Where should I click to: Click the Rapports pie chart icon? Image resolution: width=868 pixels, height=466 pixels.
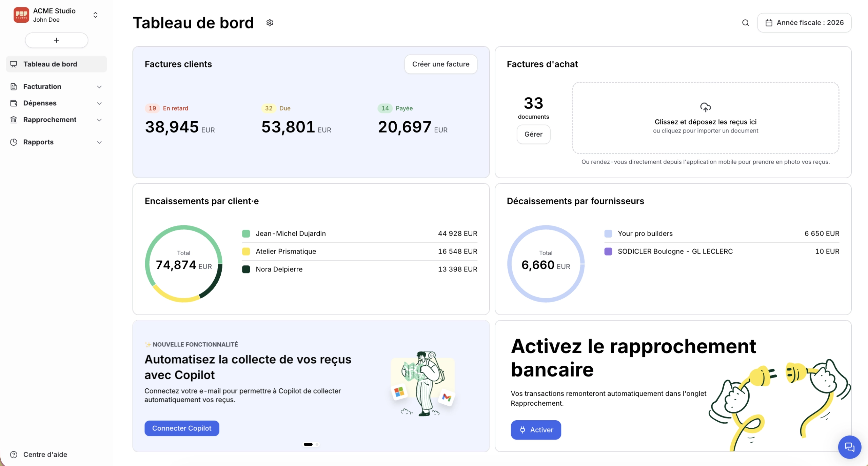14,142
